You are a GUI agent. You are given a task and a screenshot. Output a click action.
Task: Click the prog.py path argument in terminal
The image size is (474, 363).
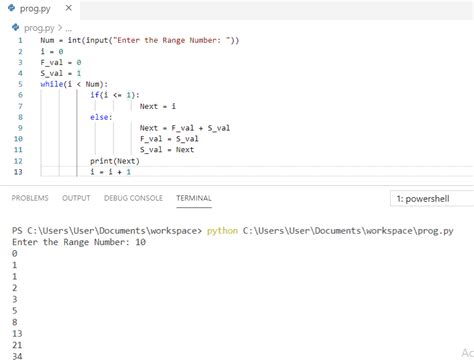(348, 231)
